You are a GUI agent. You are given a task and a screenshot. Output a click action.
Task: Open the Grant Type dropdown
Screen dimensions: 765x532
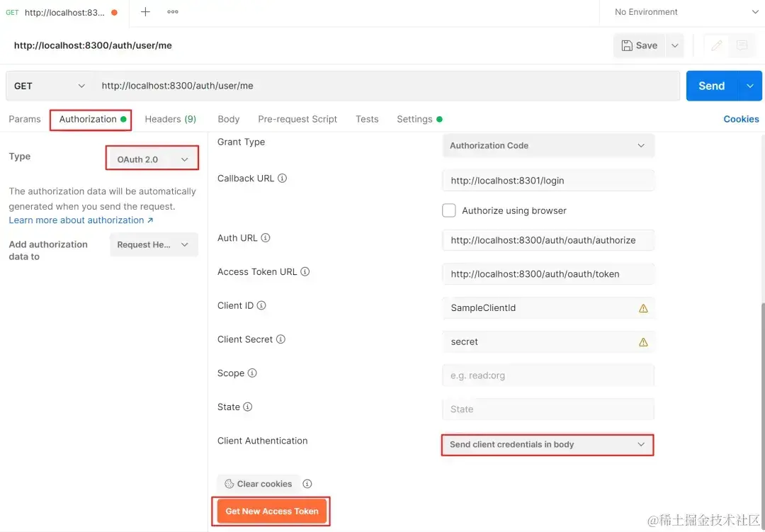pos(548,145)
